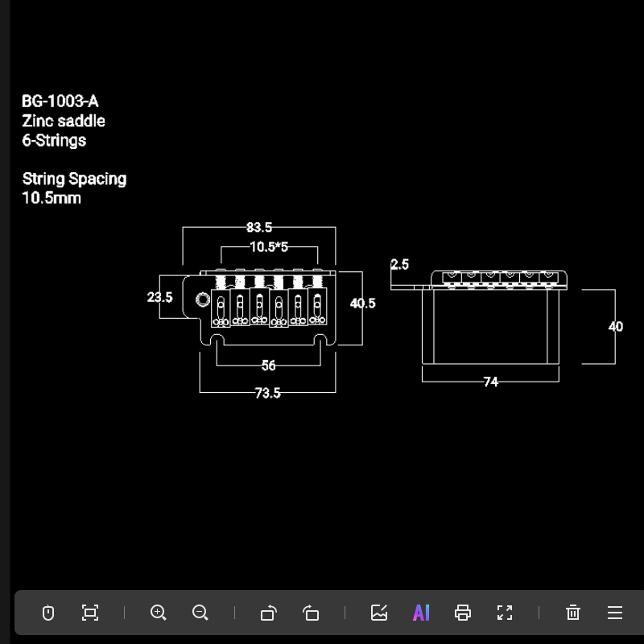This screenshot has height=644, width=644.
Task: Click the BG-1003-A model label
Action: click(60, 101)
